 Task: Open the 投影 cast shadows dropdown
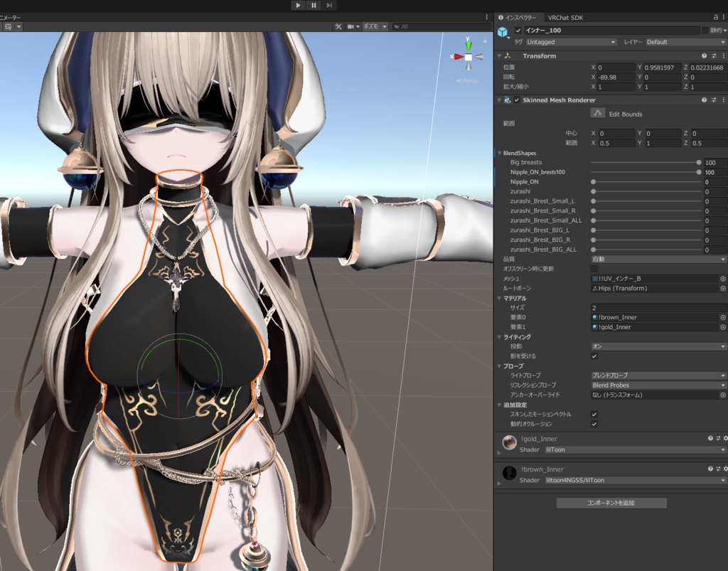point(658,346)
